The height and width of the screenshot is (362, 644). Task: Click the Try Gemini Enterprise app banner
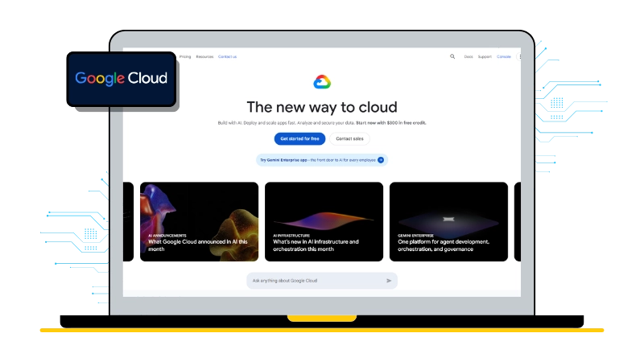[322, 160]
